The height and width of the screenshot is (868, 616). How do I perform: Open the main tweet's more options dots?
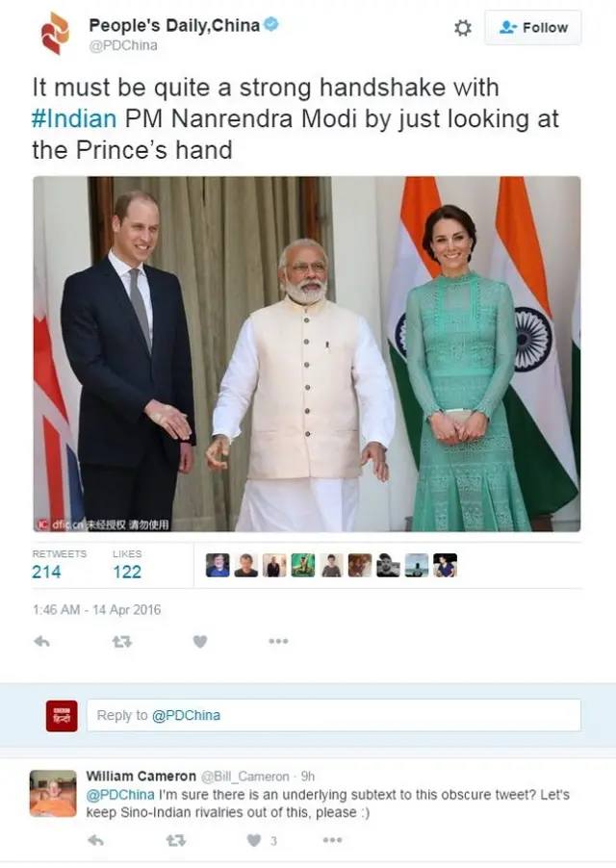click(278, 641)
